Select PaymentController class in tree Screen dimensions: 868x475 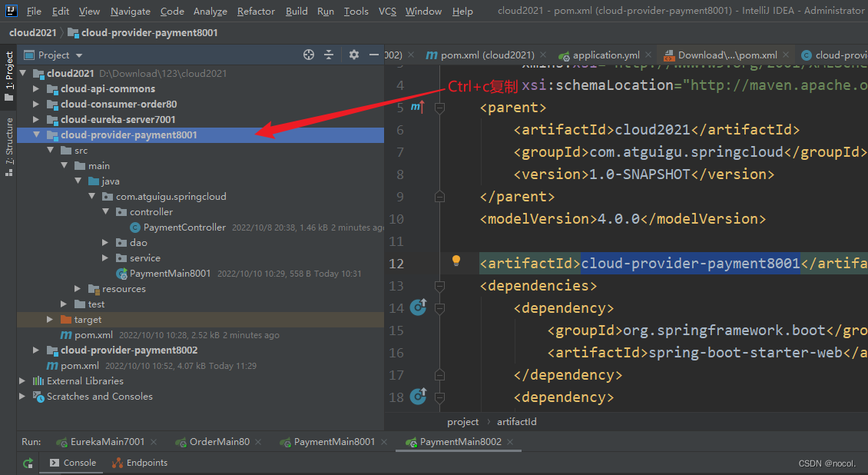[x=184, y=227]
